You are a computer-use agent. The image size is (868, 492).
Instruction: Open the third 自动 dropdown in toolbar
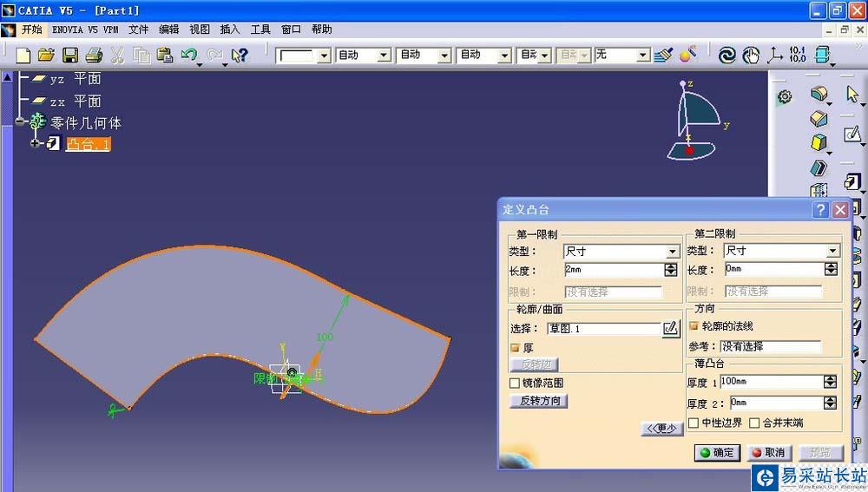pyautogui.click(x=504, y=56)
